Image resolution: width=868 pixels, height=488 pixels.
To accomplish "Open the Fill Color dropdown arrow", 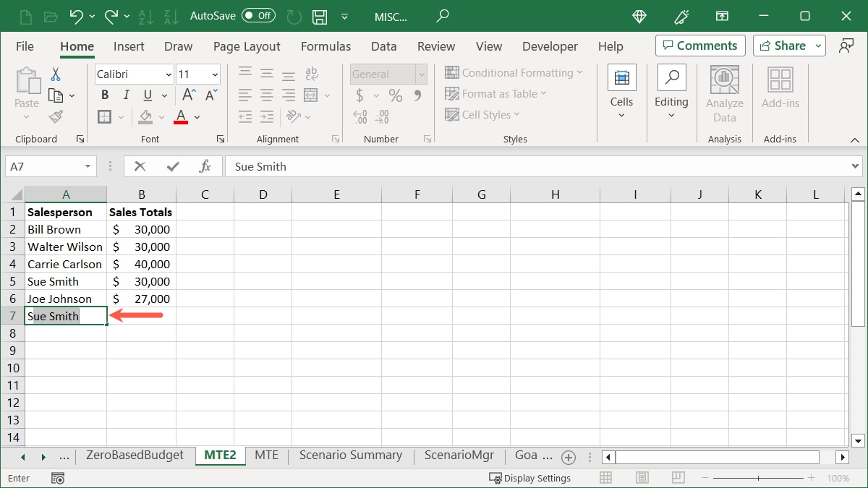I will click(x=161, y=116).
